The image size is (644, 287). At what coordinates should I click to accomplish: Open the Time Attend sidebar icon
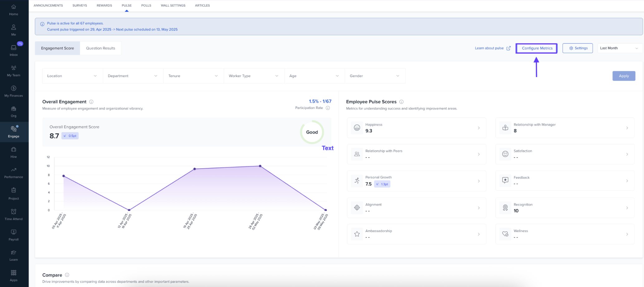click(x=14, y=212)
